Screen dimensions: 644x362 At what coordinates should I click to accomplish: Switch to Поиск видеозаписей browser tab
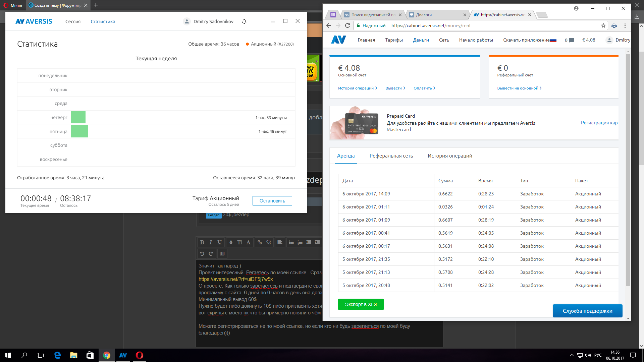[373, 15]
